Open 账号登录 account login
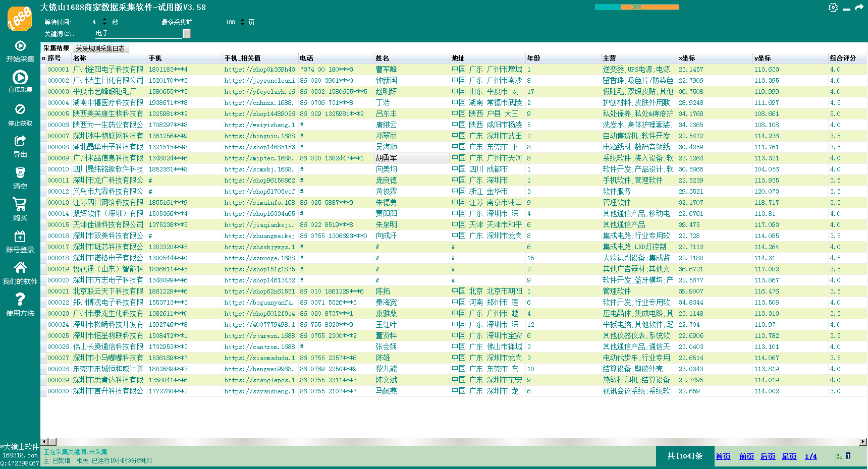This screenshot has width=868, height=469. (x=20, y=237)
